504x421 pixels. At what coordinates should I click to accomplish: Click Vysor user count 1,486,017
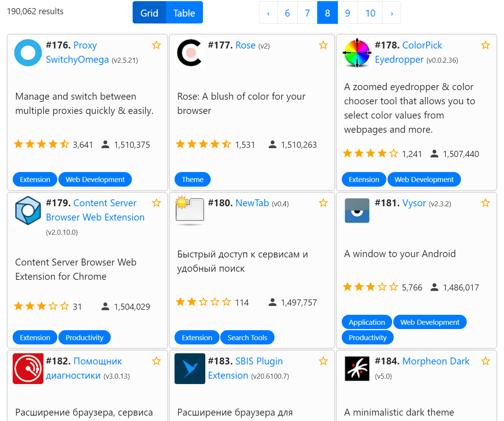tap(455, 287)
